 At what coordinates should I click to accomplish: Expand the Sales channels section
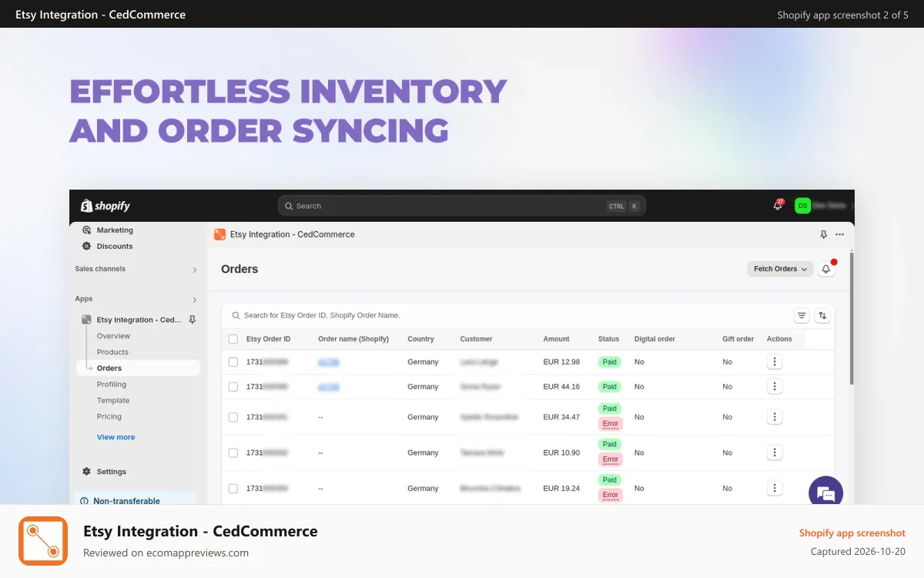(194, 270)
